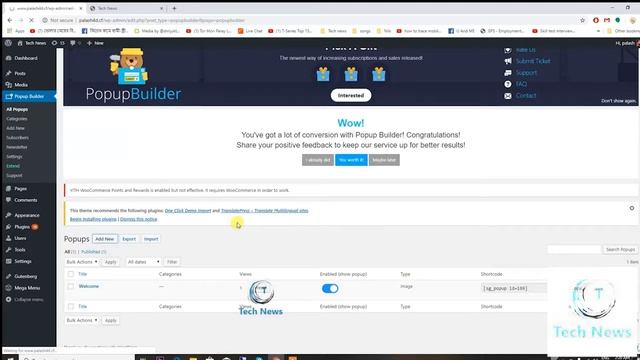The image size is (640, 360).
Task: Click the FAQ question mark icon
Action: [x=508, y=84]
